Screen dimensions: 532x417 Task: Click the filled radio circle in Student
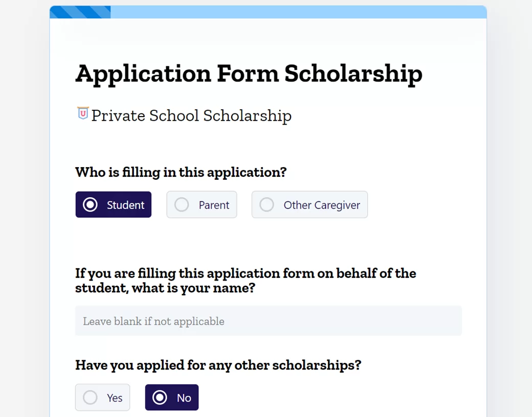click(90, 205)
